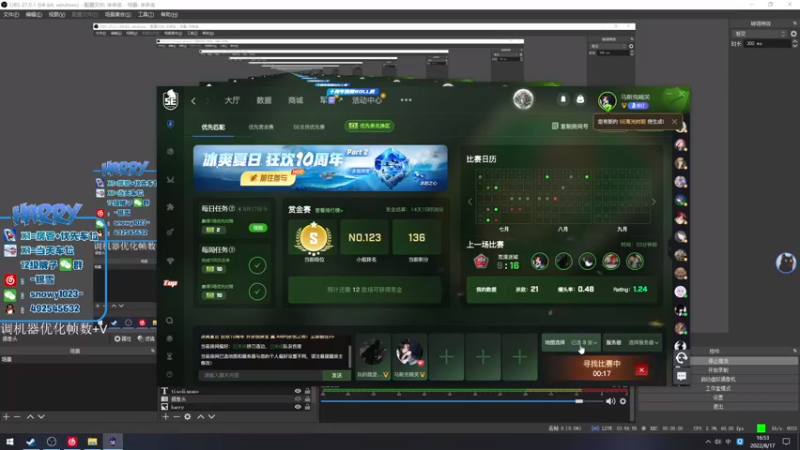Move source up with up arrow
The width and height of the screenshot is (800, 450).
pyautogui.click(x=201, y=417)
